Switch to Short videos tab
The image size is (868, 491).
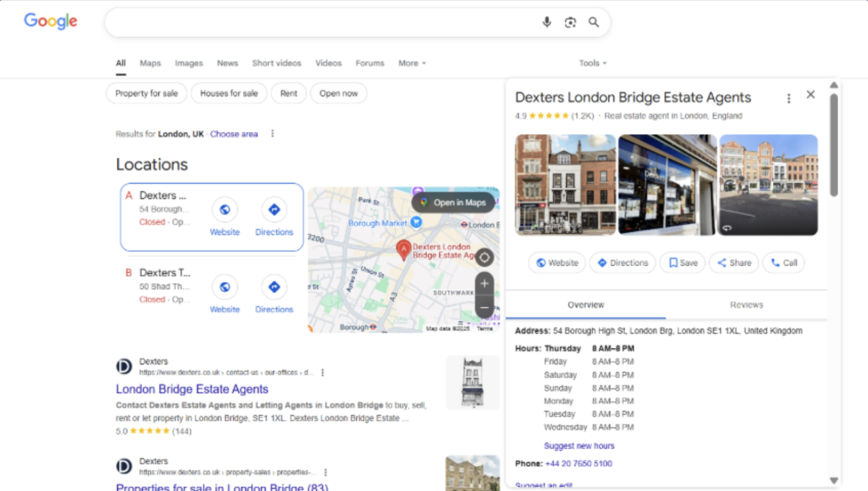click(x=276, y=63)
